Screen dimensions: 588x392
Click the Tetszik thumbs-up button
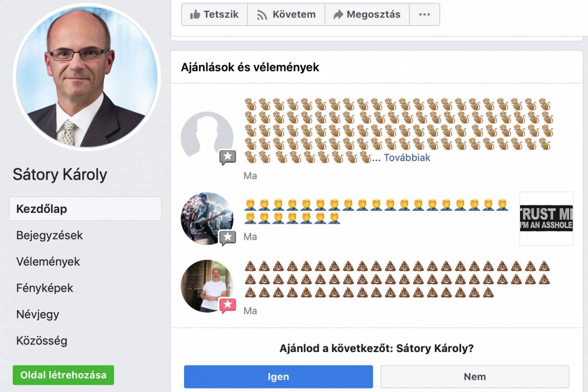point(215,15)
